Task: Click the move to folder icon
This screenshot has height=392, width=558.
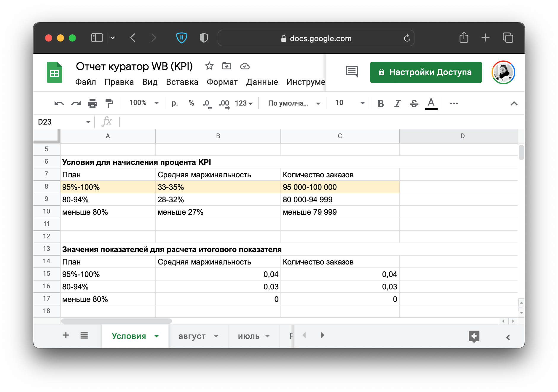Action: pyautogui.click(x=227, y=66)
